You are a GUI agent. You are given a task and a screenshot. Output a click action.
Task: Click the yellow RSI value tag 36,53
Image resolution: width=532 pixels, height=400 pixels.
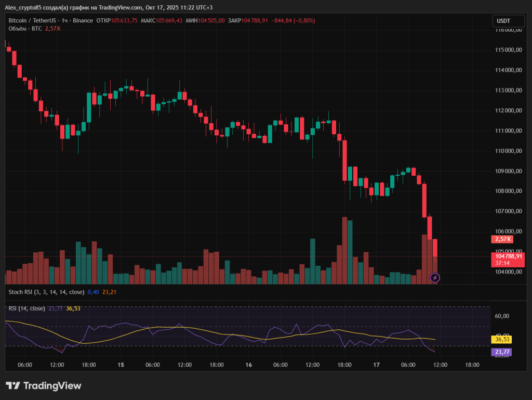click(x=501, y=339)
